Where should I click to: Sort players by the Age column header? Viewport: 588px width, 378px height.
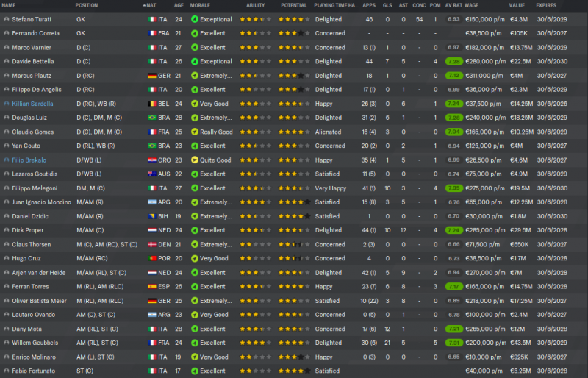point(179,5)
